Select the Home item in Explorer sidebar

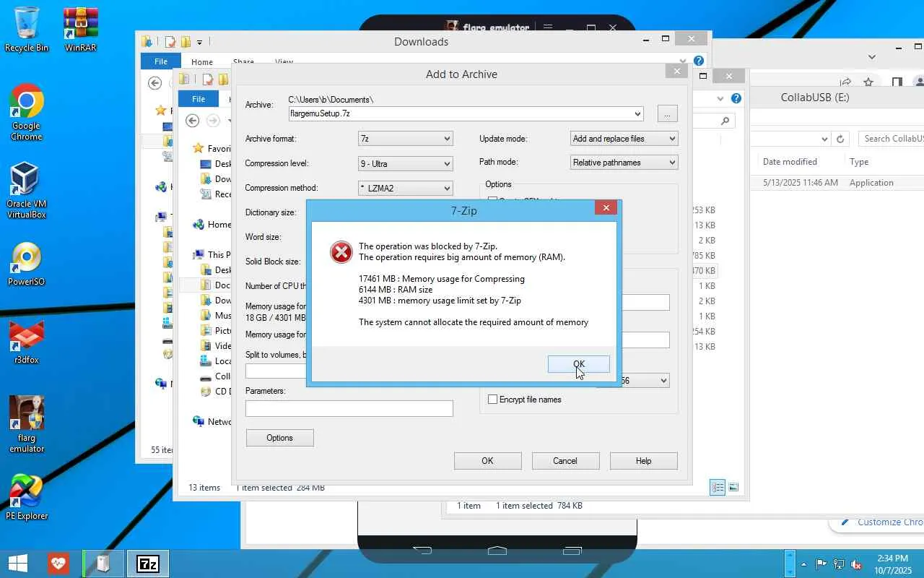pyautogui.click(x=212, y=225)
